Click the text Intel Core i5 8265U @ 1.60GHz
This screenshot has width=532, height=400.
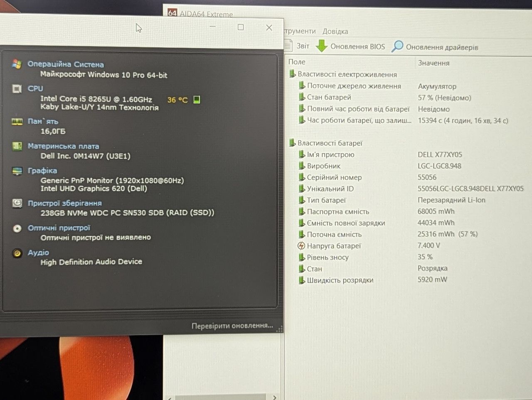tap(96, 99)
